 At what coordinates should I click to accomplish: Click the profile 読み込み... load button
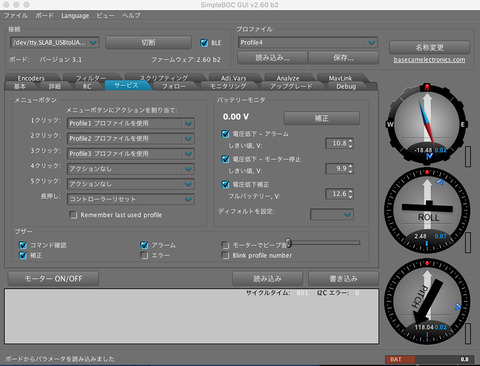click(272, 58)
